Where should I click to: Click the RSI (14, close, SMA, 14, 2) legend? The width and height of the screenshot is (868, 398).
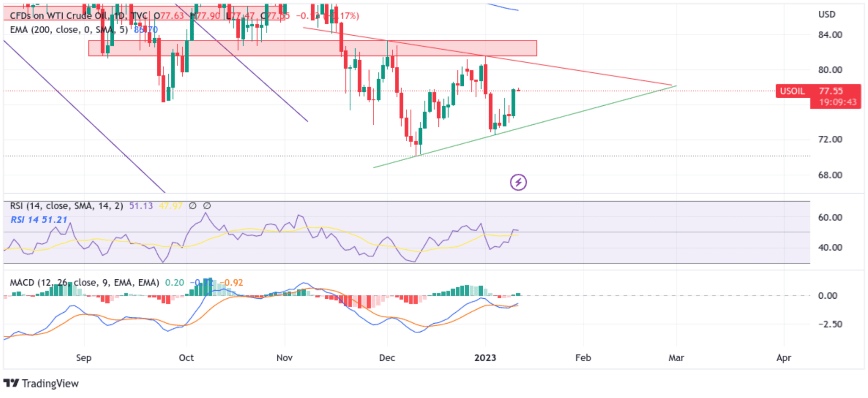(x=66, y=206)
